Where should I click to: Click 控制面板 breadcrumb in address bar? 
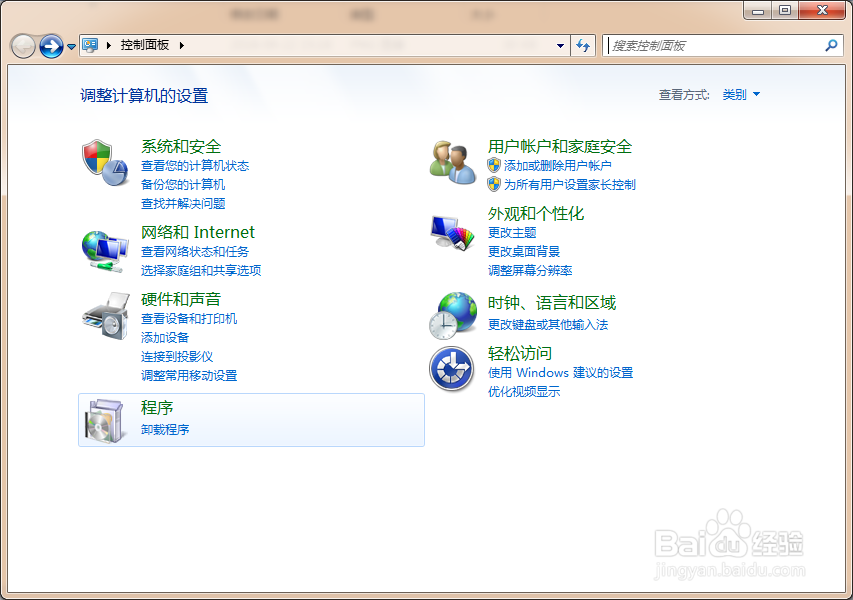[145, 45]
